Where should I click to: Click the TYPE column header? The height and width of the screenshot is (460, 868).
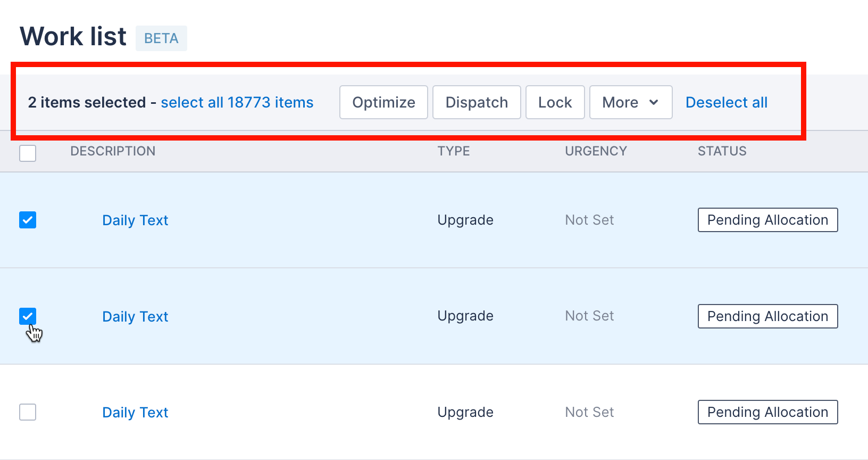(454, 151)
